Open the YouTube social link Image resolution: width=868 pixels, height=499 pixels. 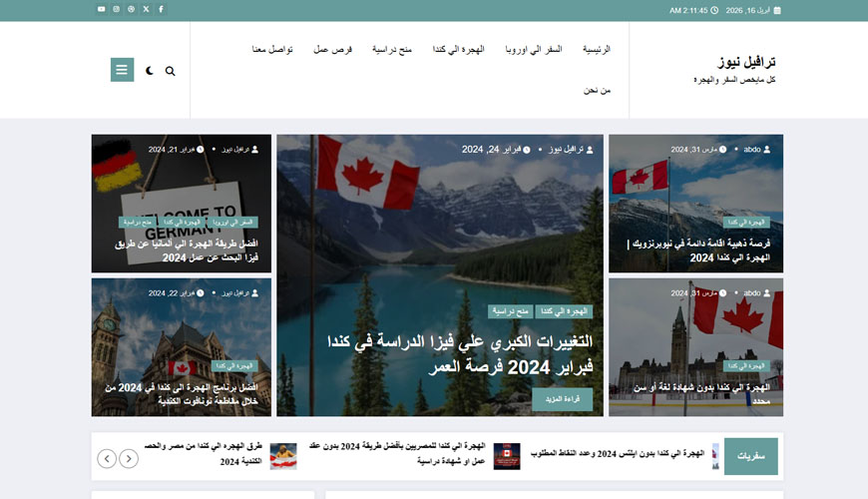[x=101, y=9]
